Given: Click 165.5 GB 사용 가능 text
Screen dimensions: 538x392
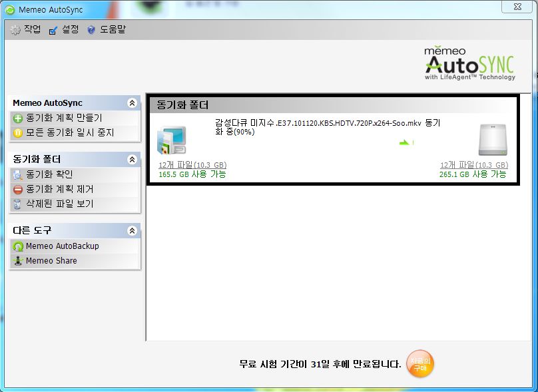Looking at the screenshot, I should click(192, 174).
